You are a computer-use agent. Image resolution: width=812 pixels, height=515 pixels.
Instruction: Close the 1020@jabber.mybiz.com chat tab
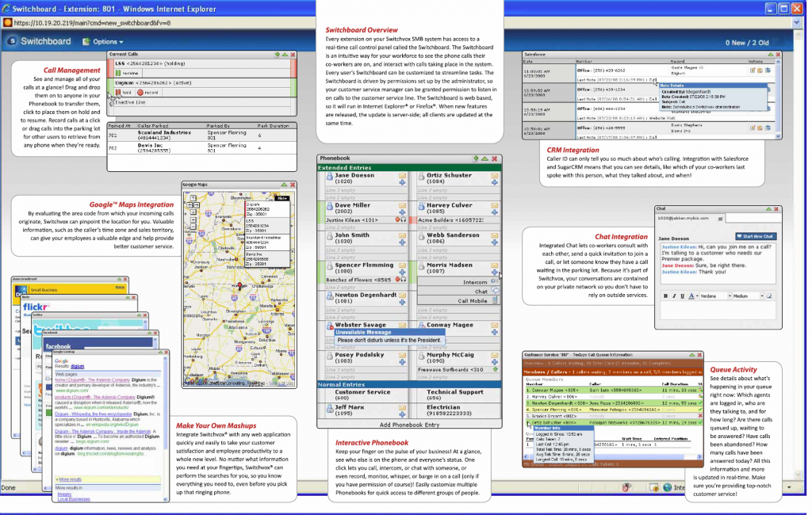[720, 219]
